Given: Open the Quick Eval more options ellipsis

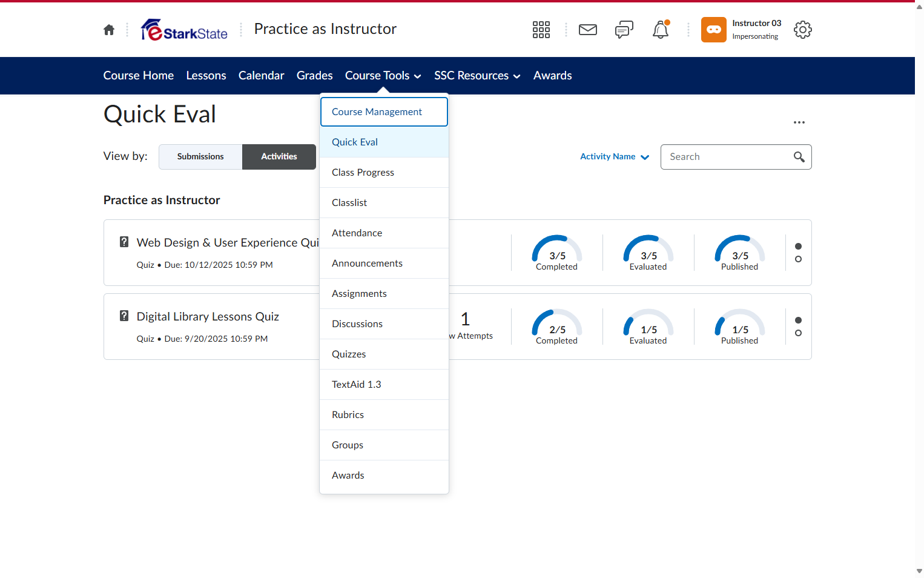Looking at the screenshot, I should [x=799, y=122].
